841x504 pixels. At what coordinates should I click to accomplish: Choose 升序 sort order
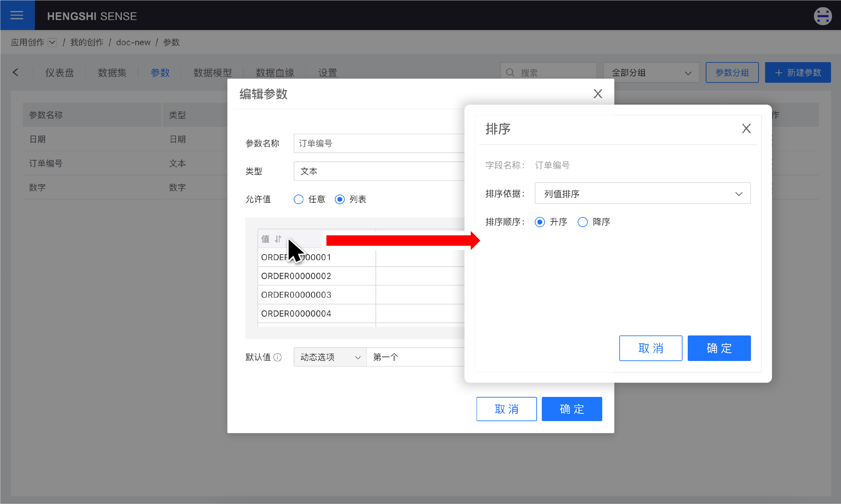[540, 222]
